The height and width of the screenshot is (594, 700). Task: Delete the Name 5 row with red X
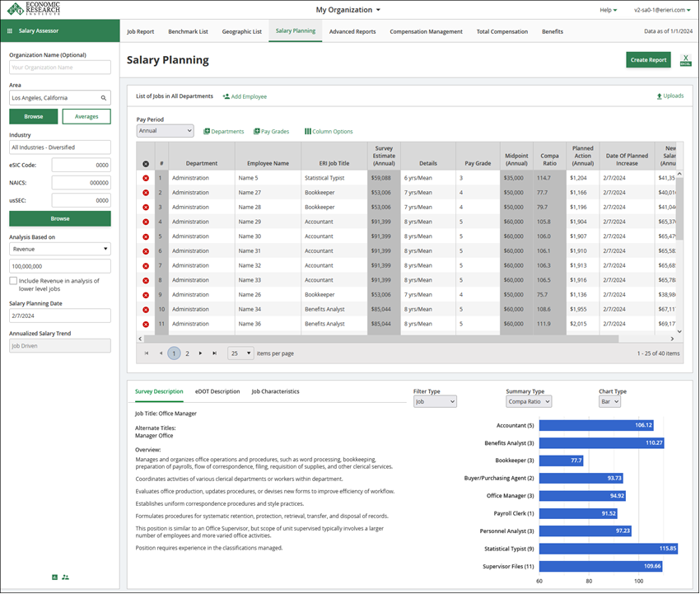tap(146, 178)
